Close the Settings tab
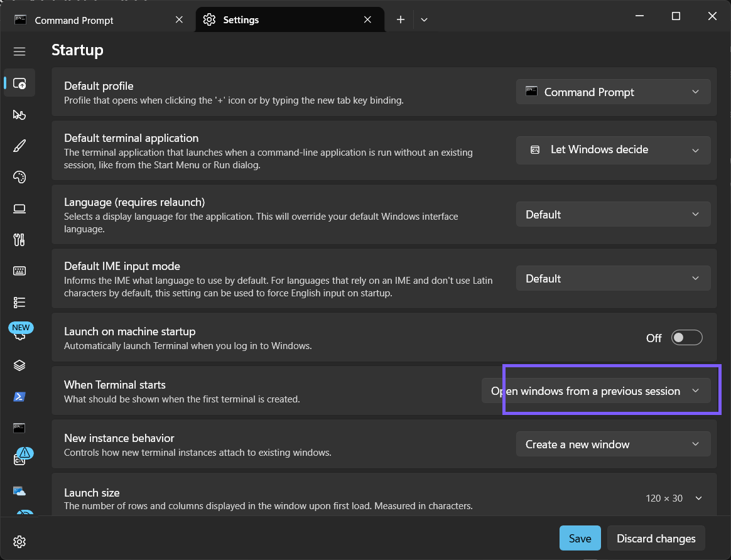 click(x=367, y=19)
